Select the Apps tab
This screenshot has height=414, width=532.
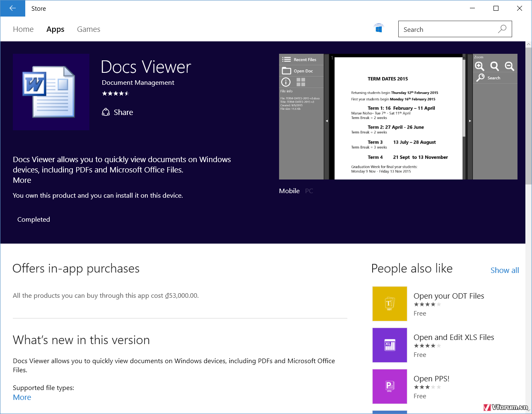pos(55,29)
